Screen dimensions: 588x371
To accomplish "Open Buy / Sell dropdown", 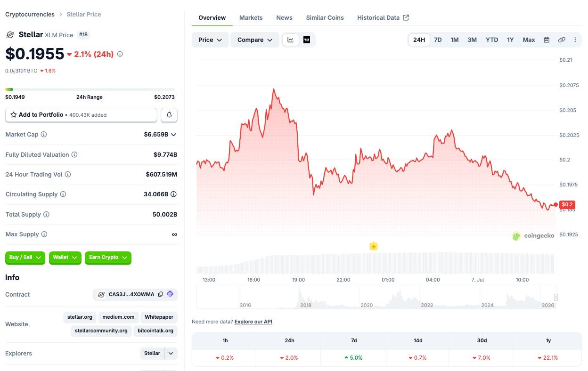I will [25, 258].
